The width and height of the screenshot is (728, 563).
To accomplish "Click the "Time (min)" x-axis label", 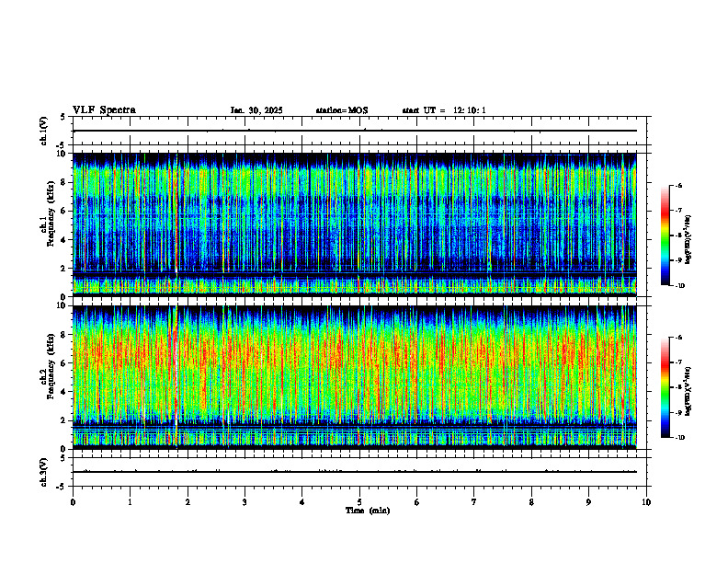I will pos(368,511).
